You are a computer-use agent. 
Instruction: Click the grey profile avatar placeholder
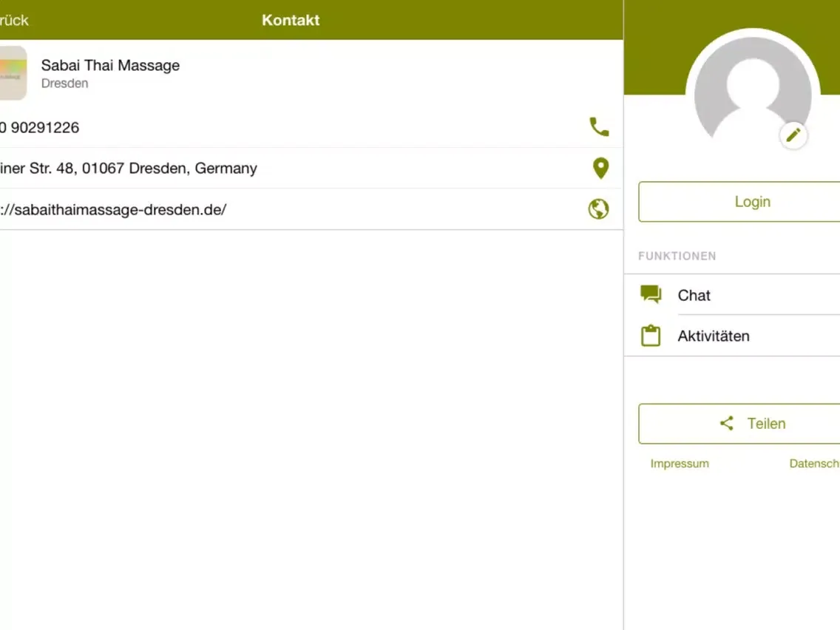tap(752, 90)
